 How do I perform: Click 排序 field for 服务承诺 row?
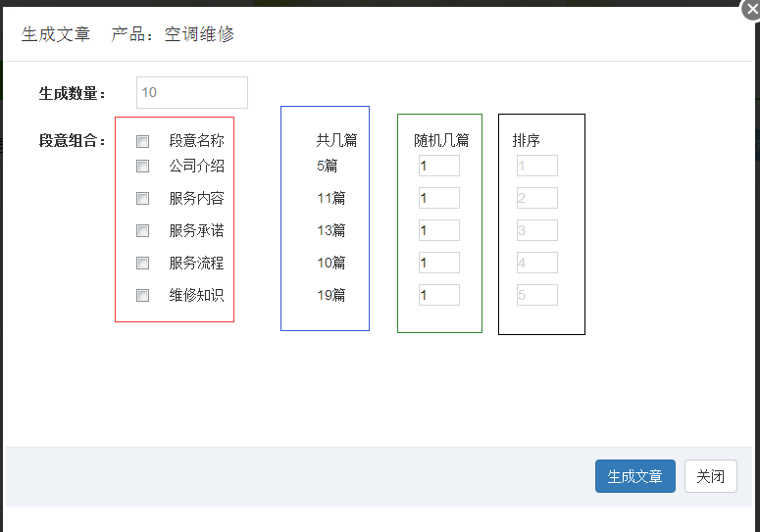pos(537,230)
